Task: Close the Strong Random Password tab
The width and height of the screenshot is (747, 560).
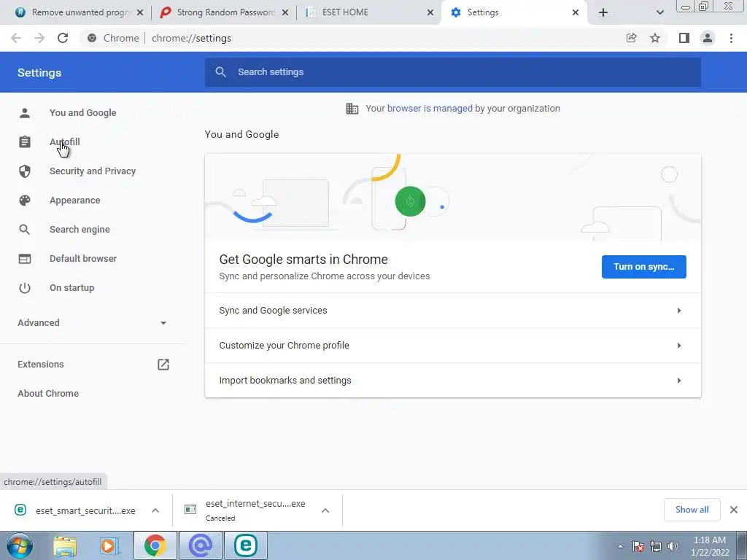Action: tap(285, 12)
